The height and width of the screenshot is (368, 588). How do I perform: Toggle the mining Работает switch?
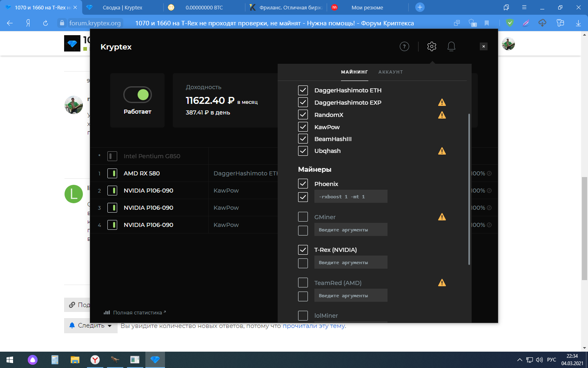click(138, 95)
